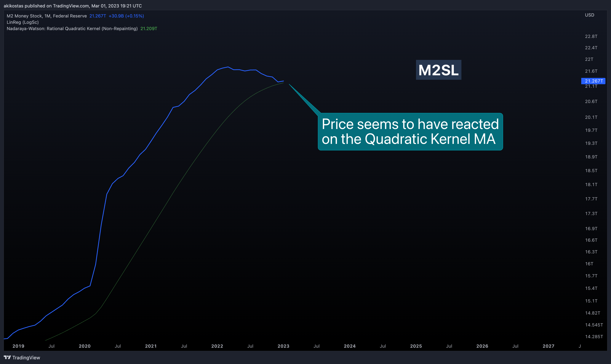Click the 17.3T price axis label

coord(591,214)
